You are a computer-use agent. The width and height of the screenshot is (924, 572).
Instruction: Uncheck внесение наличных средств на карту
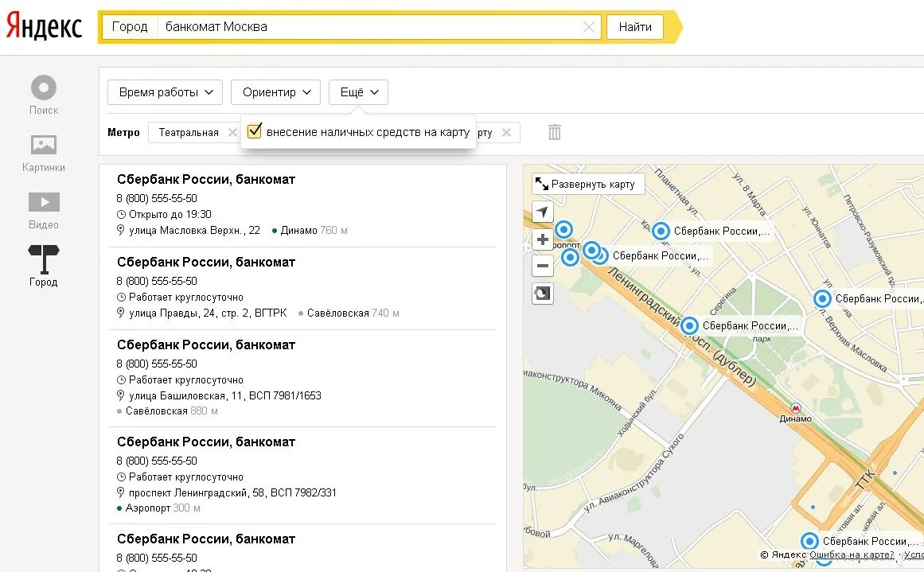click(x=255, y=131)
